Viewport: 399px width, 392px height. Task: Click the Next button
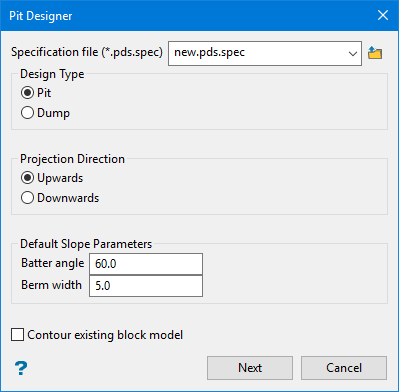pyautogui.click(x=250, y=368)
